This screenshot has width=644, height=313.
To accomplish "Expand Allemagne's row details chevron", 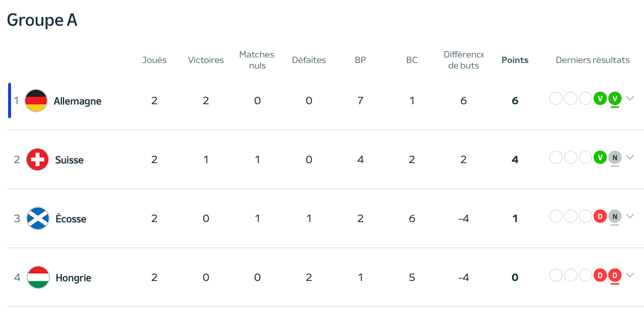I will point(630,98).
